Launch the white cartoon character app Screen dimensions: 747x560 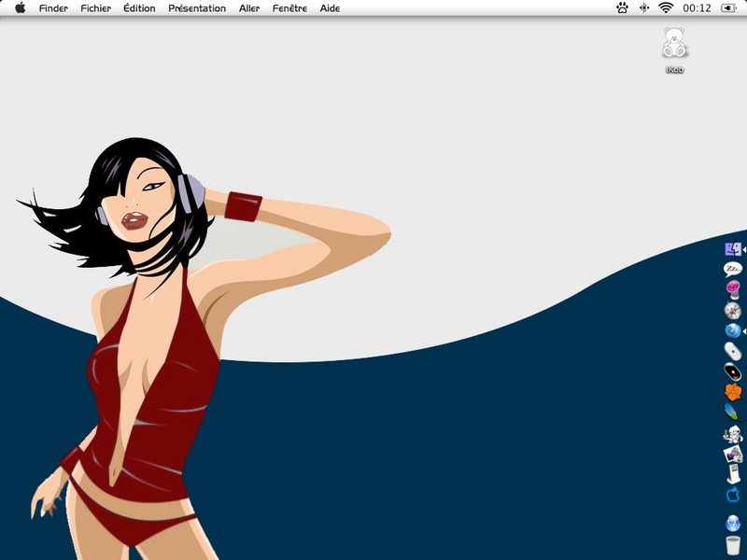733,434
